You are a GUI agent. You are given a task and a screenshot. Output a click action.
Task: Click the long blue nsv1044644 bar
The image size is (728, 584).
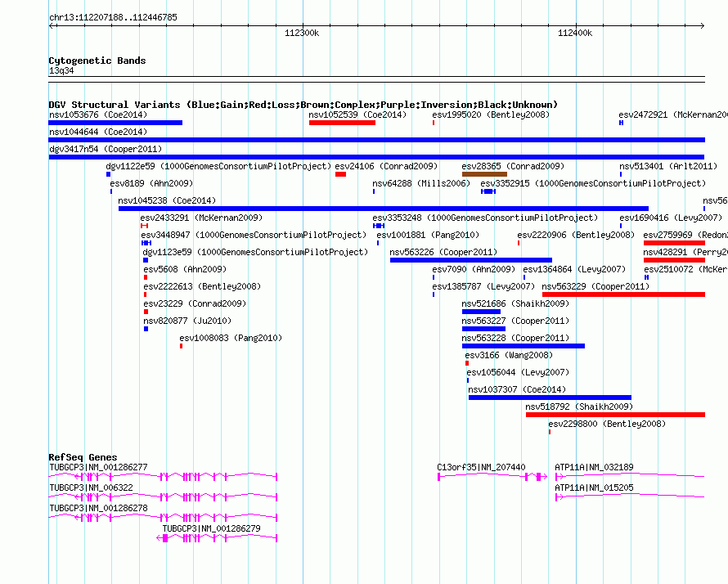[376, 140]
